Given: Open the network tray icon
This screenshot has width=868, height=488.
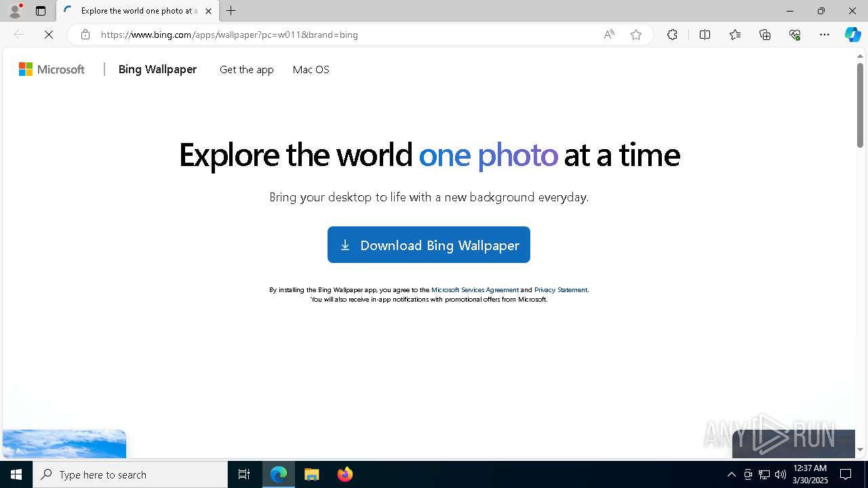Looking at the screenshot, I should pos(764,474).
